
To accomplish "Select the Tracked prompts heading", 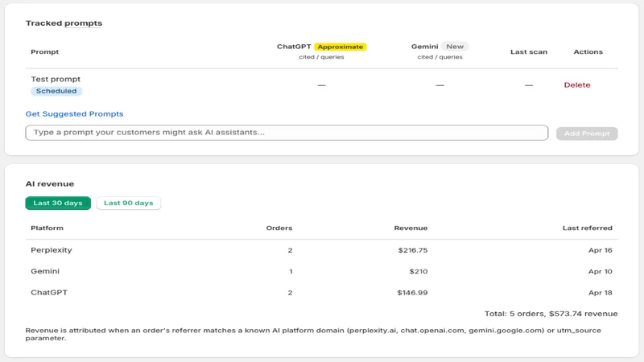I will pyautogui.click(x=64, y=23).
